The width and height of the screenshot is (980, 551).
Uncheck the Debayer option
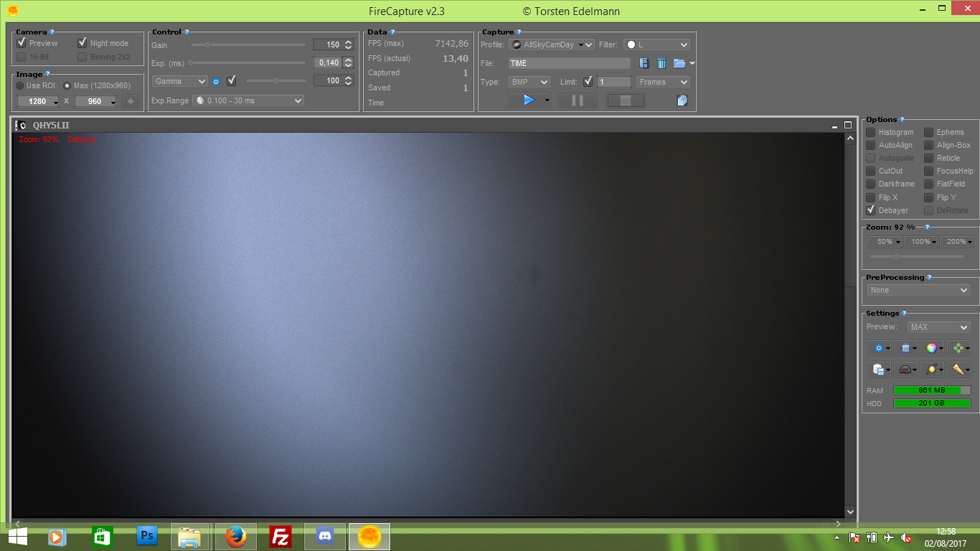coord(871,210)
